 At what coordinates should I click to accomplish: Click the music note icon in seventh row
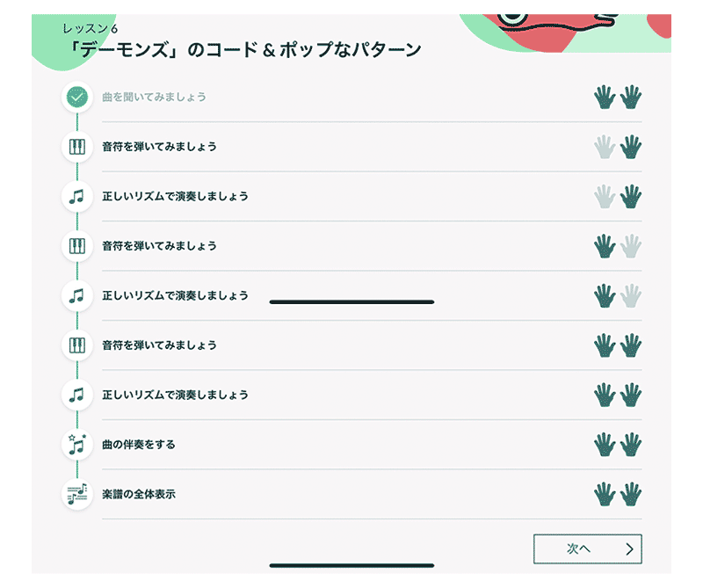(x=77, y=396)
